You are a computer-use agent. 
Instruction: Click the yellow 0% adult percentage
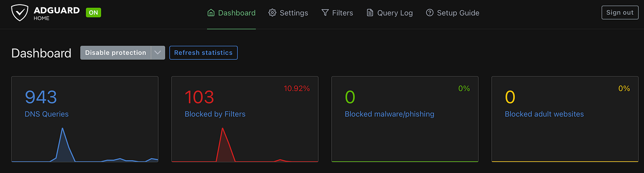pyautogui.click(x=624, y=89)
